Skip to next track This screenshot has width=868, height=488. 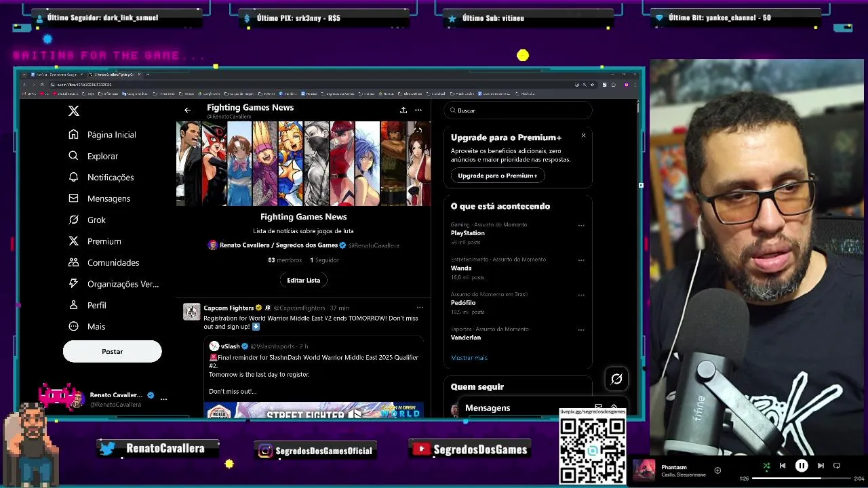pos(821,466)
